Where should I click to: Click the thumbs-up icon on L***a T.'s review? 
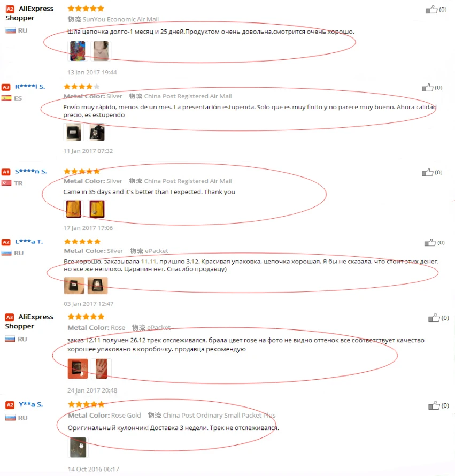point(430,242)
